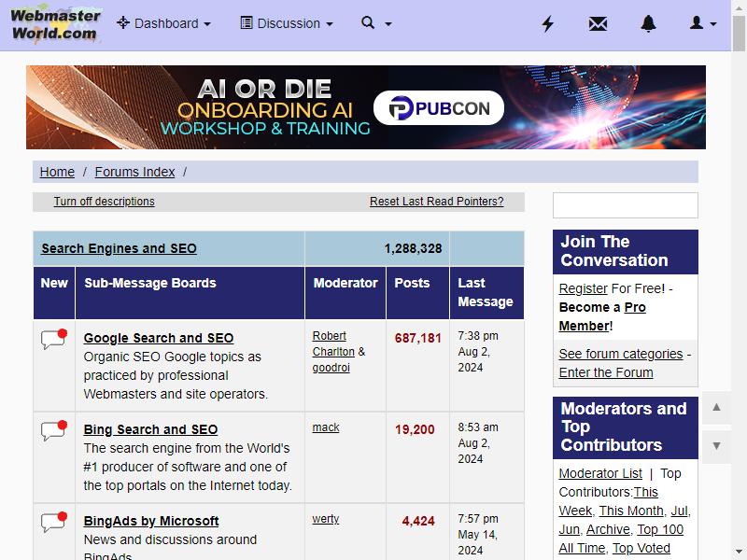Click Reset Last Read Pointers link
The height and width of the screenshot is (560, 747).
436,202
